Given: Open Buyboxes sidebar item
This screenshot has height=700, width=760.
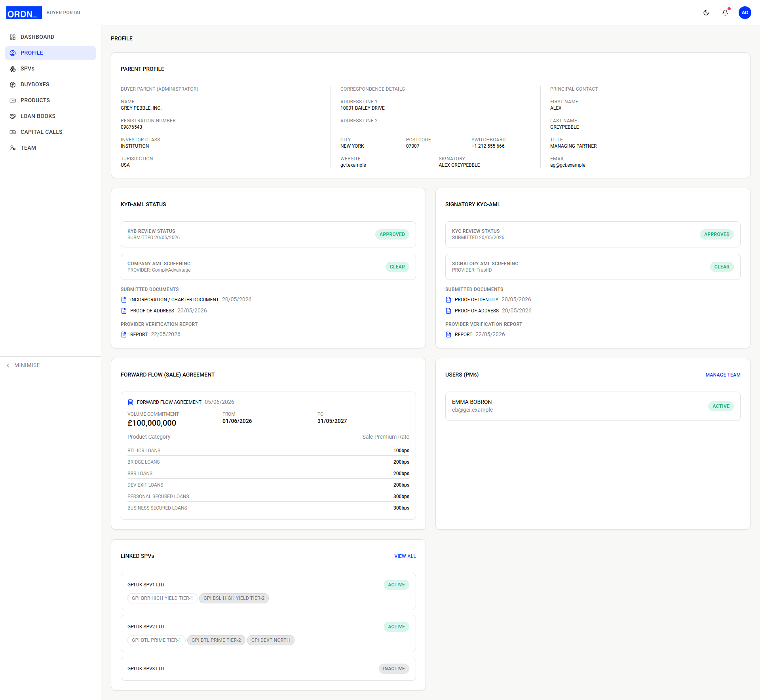Looking at the screenshot, I should pyautogui.click(x=50, y=84).
